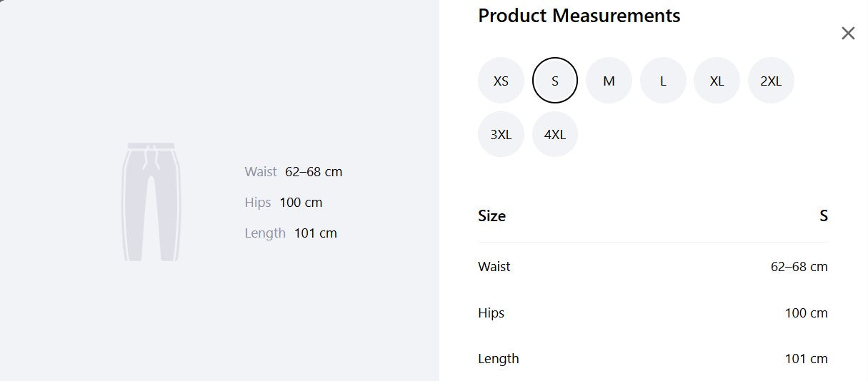Choose the 3XL size option
The height and width of the screenshot is (381, 868).
pos(501,134)
